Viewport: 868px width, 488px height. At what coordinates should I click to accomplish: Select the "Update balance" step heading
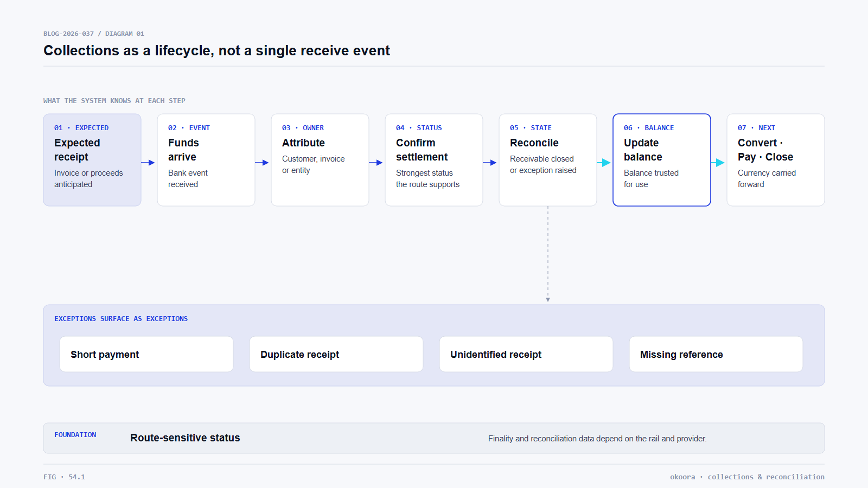click(643, 150)
